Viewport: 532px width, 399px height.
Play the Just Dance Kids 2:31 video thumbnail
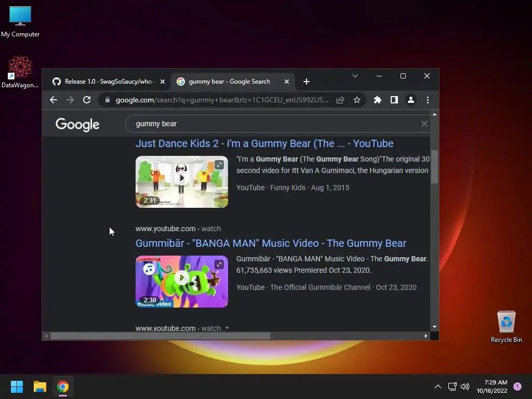click(182, 181)
